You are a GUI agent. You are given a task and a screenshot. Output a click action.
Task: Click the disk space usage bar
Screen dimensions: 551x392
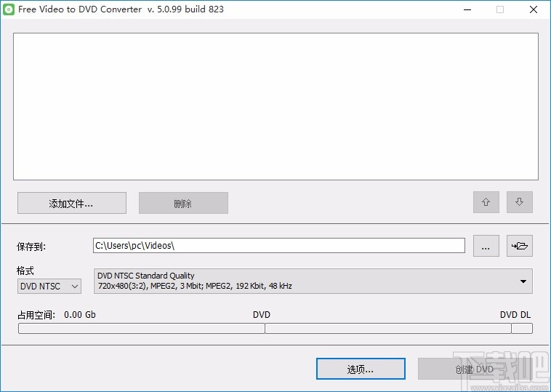[275, 329]
